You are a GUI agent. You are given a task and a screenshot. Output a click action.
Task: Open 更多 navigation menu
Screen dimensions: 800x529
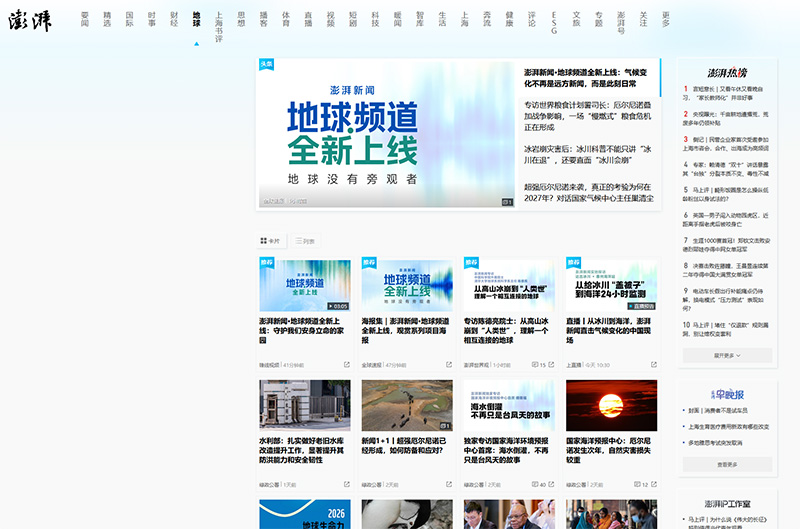pyautogui.click(x=666, y=19)
